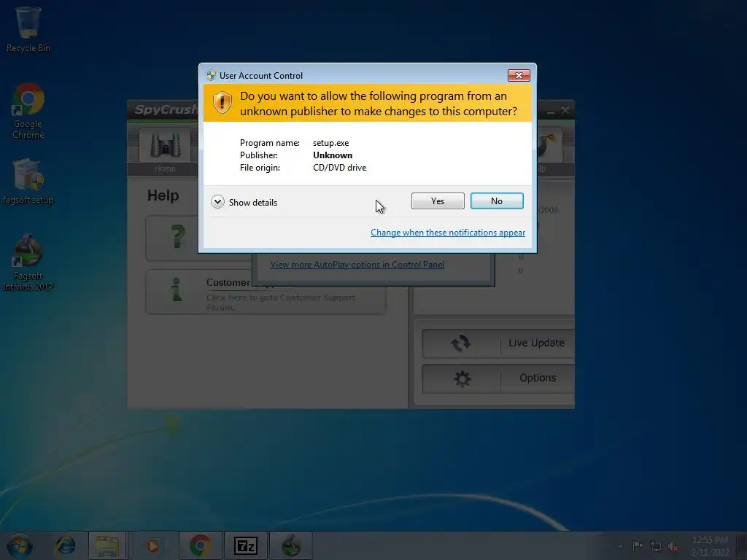Click the Help tab bird icon in SpyCrush
The height and width of the screenshot is (560, 747).
[x=548, y=145]
